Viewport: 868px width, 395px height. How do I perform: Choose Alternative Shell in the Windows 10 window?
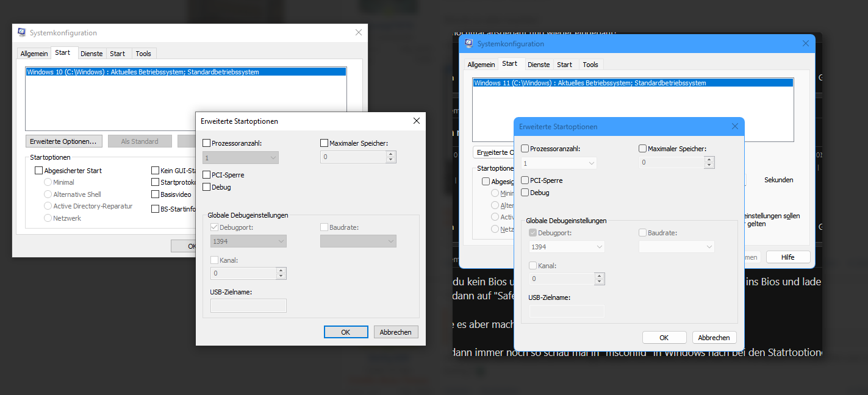[48, 194]
